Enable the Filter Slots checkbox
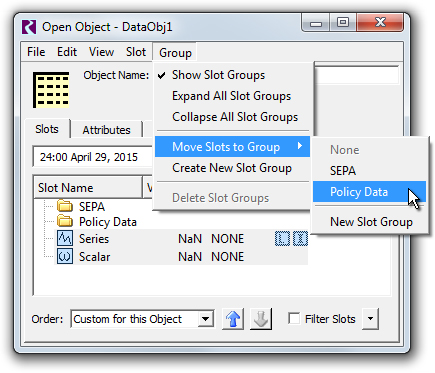The image size is (435, 373). tap(294, 318)
